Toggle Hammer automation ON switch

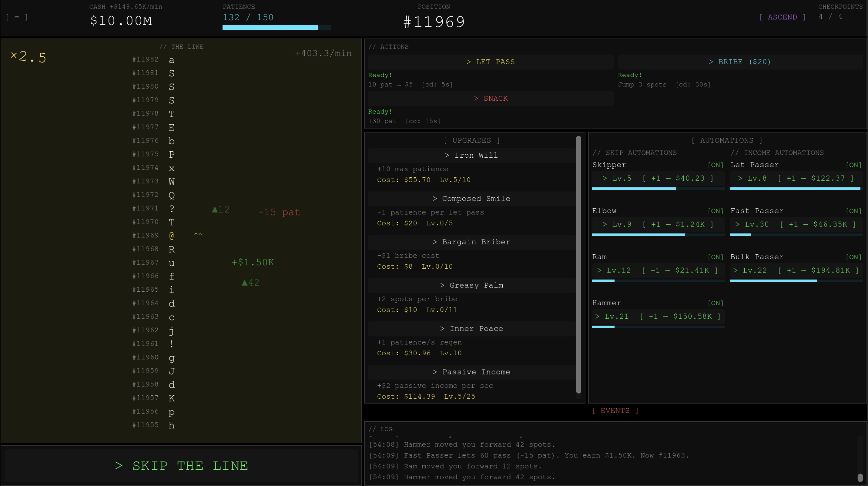(x=716, y=303)
